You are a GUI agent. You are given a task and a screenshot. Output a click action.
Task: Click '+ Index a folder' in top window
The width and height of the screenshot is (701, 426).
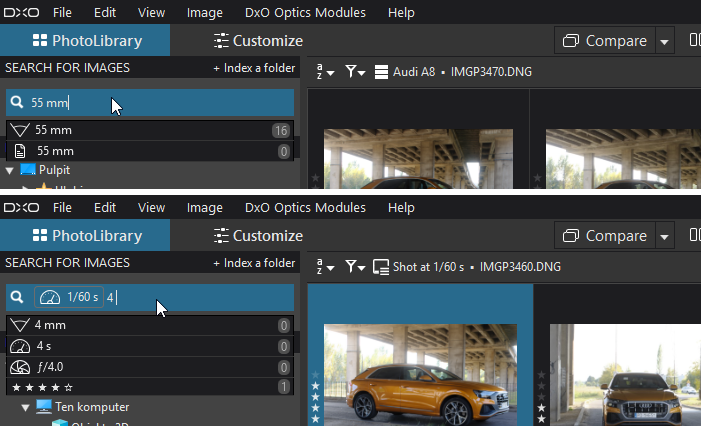click(x=254, y=68)
